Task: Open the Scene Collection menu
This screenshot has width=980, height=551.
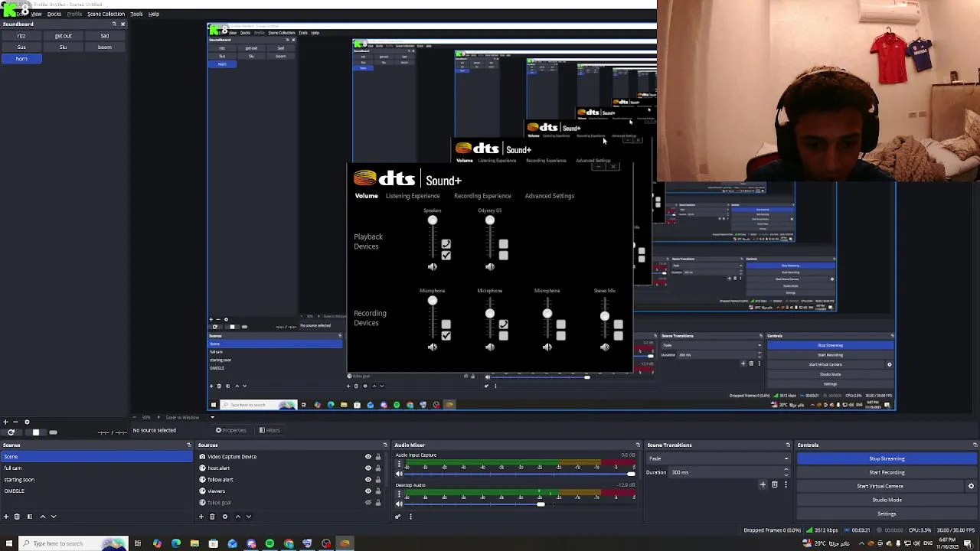Action: [106, 14]
